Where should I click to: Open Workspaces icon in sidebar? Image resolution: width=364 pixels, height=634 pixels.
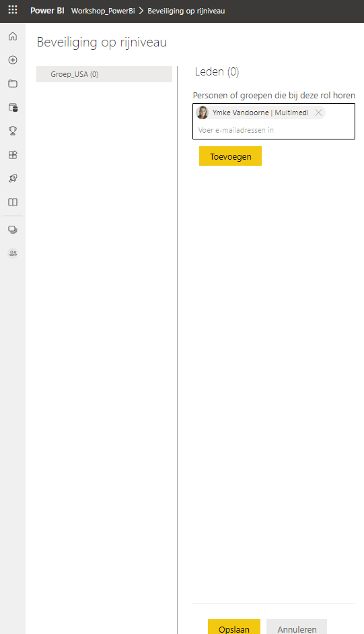click(13, 230)
